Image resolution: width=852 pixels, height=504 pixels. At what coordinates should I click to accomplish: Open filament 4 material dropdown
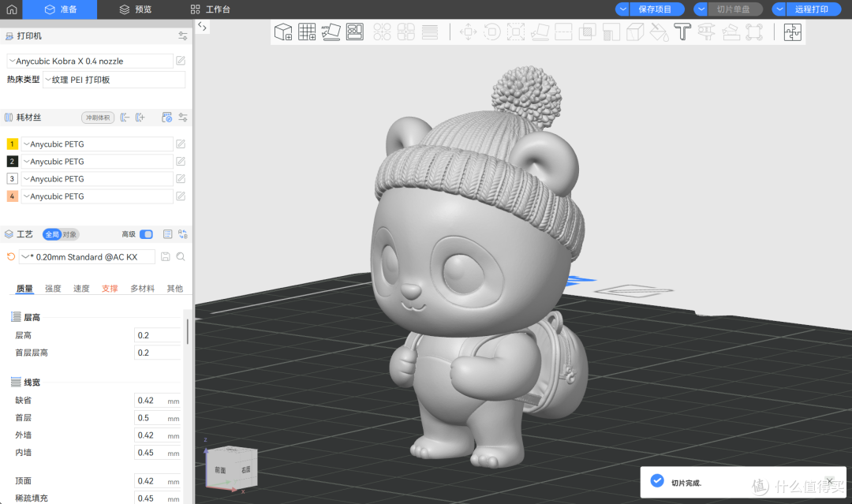[x=97, y=196]
